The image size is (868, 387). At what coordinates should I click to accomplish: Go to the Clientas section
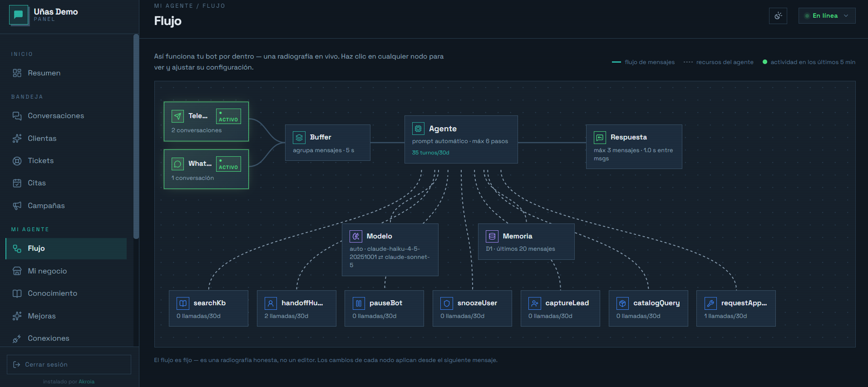pos(66,139)
